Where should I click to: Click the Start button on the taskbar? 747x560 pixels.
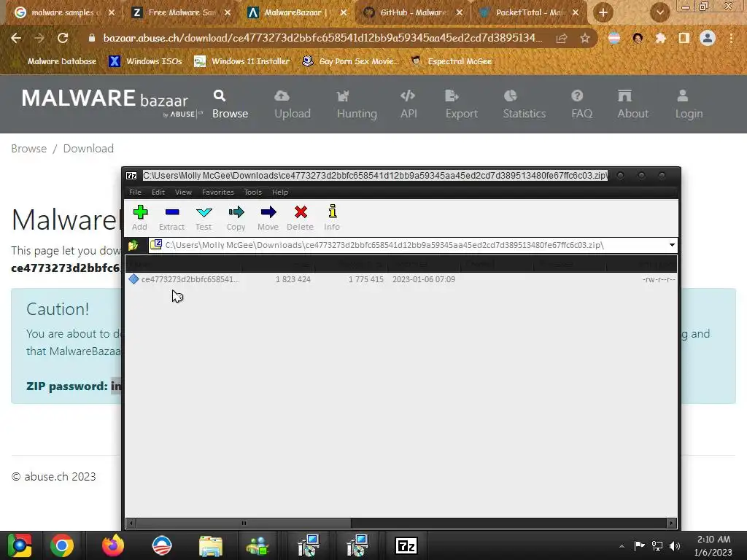[x=20, y=545]
